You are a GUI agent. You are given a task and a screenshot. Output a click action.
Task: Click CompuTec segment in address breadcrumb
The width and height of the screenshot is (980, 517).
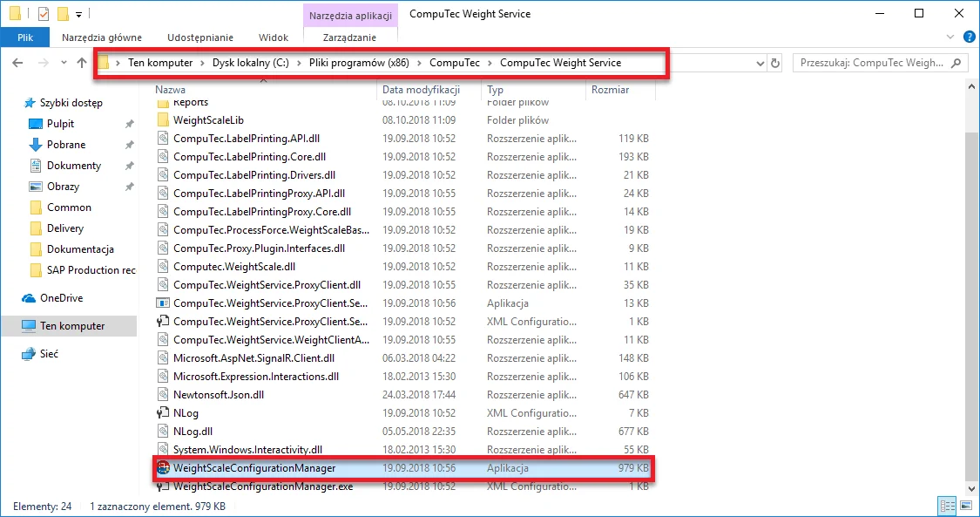tap(454, 63)
